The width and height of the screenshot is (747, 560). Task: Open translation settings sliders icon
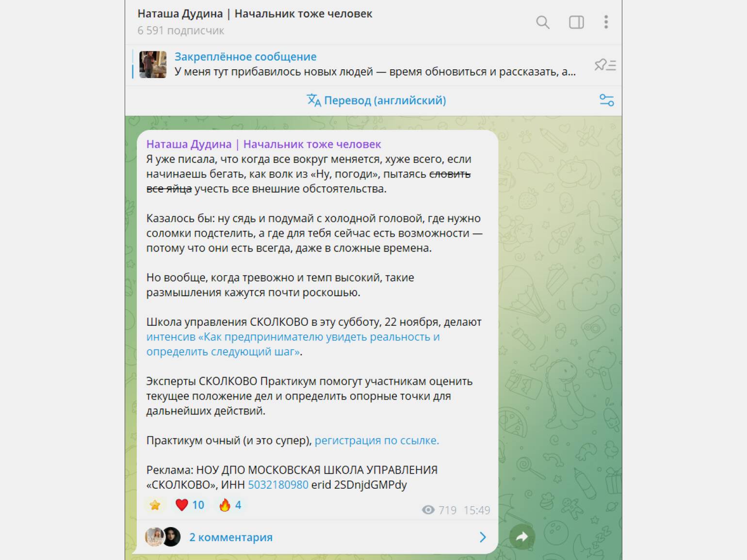606,100
